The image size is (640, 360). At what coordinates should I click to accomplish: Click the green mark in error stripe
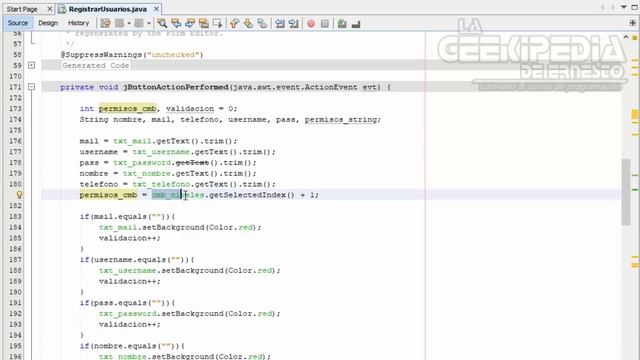click(x=635, y=190)
